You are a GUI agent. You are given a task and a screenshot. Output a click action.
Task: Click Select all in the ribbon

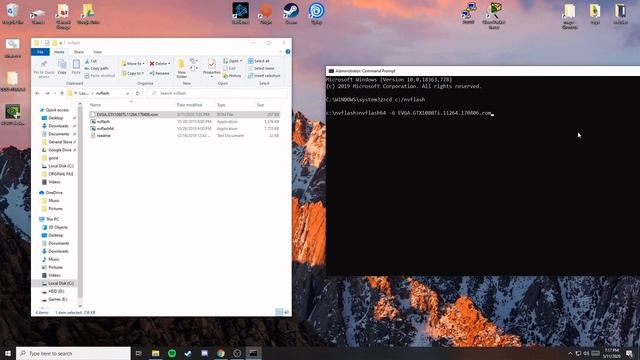(x=259, y=61)
